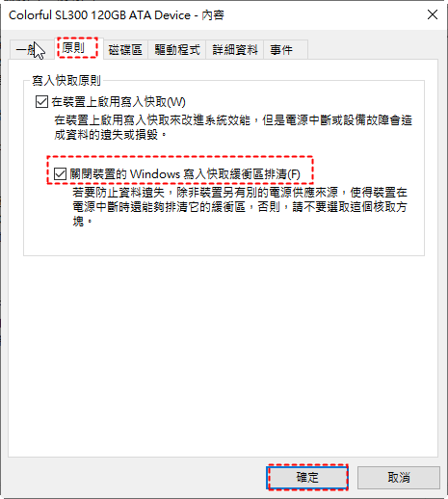Click the 寫入快取原則 group box heading

tap(66, 80)
